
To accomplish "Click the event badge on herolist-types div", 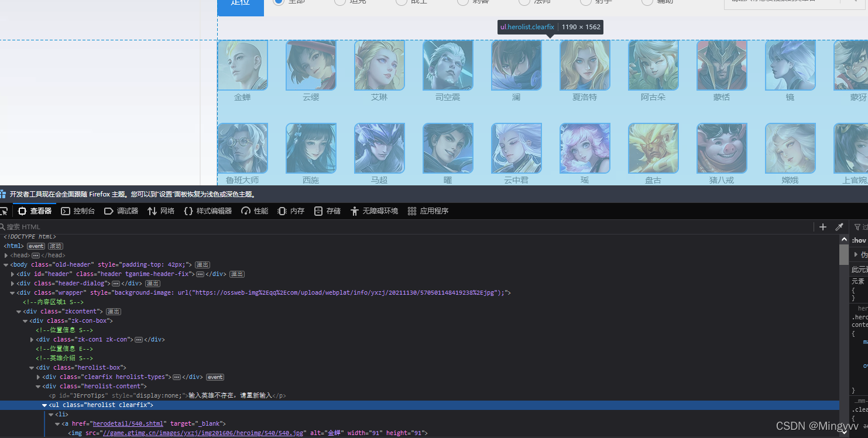I will (215, 377).
